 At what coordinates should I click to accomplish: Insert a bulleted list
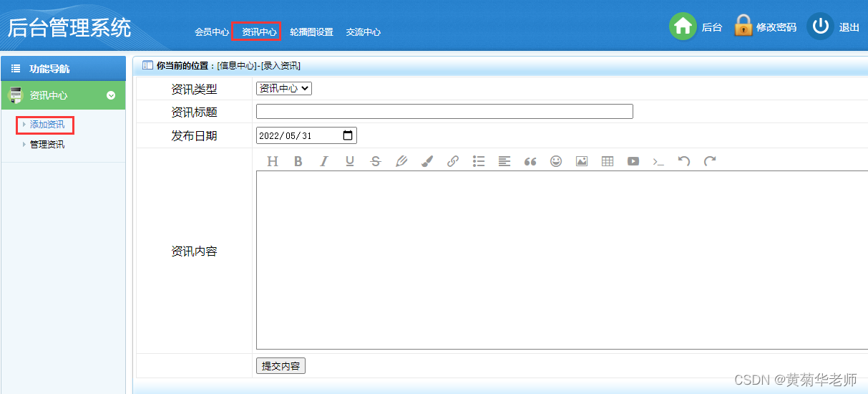[x=479, y=161]
